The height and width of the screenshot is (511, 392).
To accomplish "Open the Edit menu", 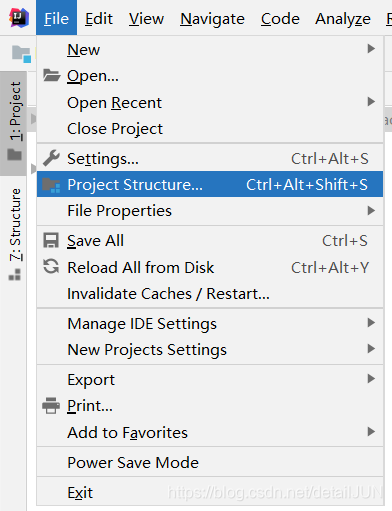I will point(99,19).
